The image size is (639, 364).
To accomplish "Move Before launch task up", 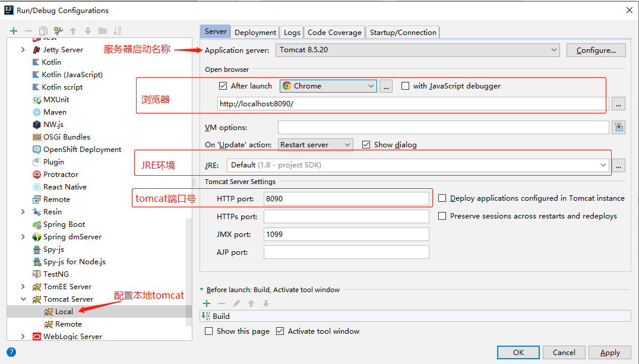I will click(251, 303).
